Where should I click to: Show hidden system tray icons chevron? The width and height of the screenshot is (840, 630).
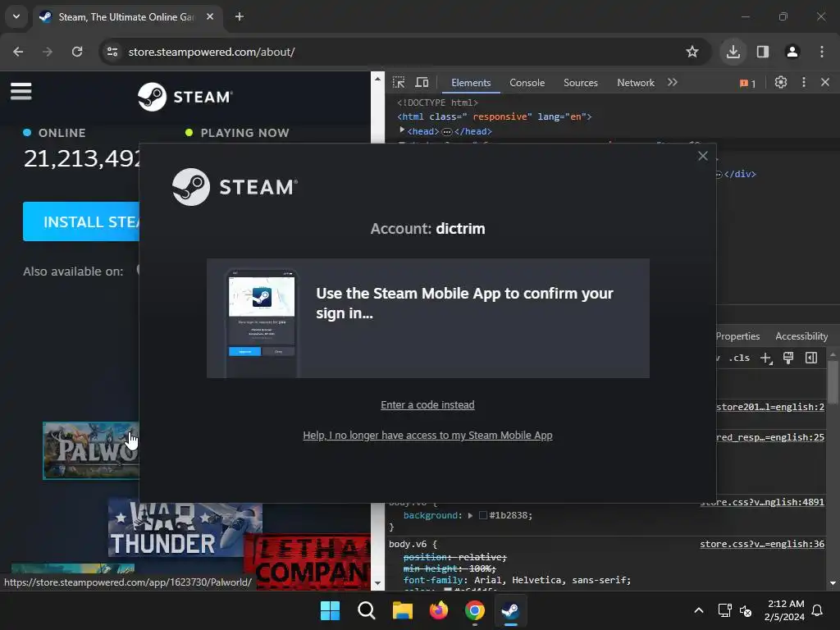pos(699,610)
